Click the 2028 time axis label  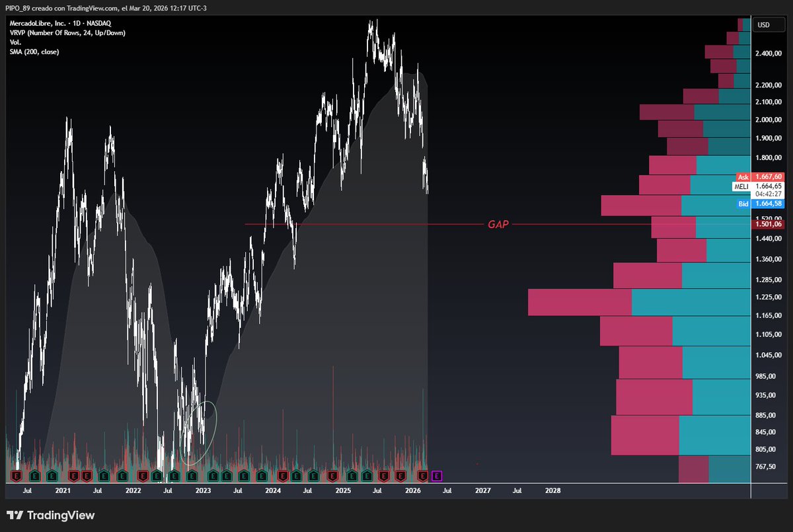click(553, 491)
